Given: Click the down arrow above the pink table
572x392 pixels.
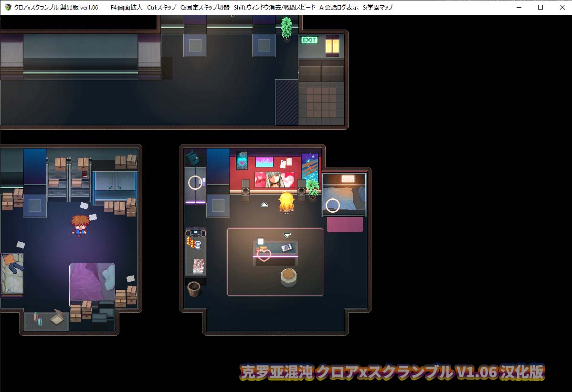Looking at the screenshot, I should click(287, 235).
